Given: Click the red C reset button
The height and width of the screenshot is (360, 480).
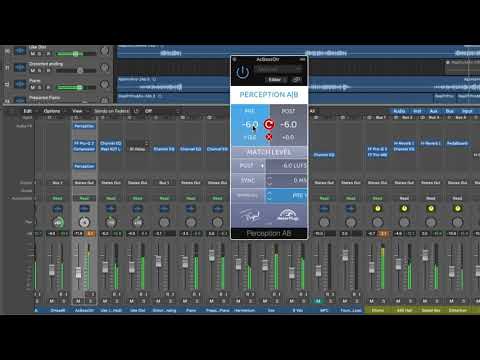Looking at the screenshot, I should pos(269,124).
